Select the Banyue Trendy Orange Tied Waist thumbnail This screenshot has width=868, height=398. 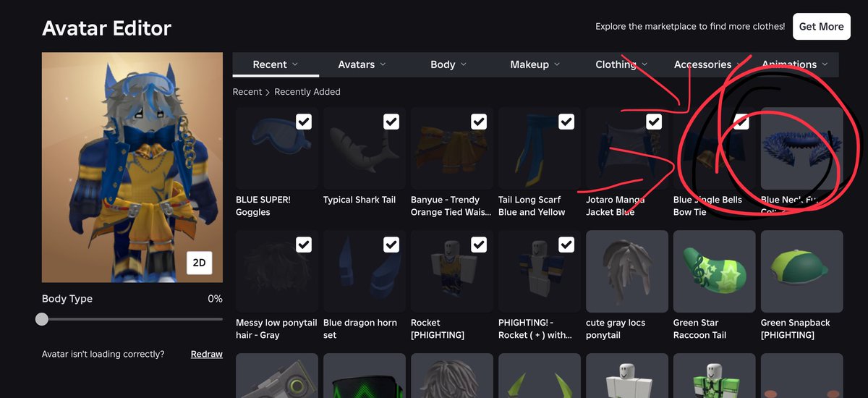coord(452,148)
